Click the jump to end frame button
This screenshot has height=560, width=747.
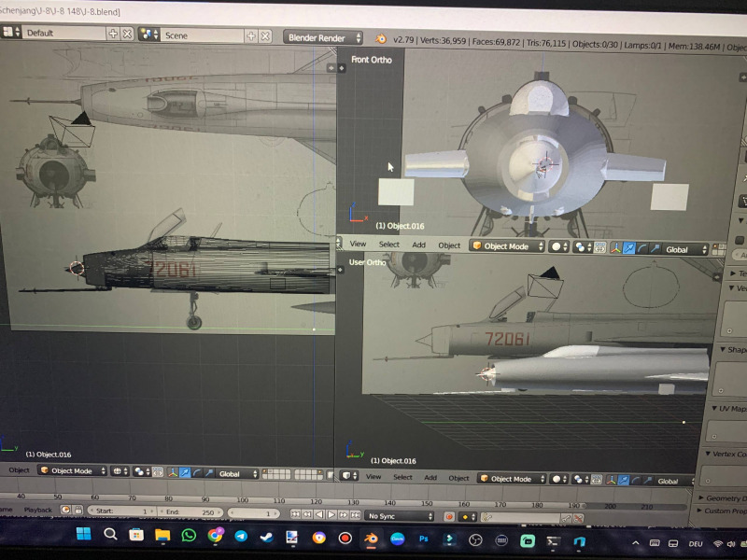pos(354,514)
